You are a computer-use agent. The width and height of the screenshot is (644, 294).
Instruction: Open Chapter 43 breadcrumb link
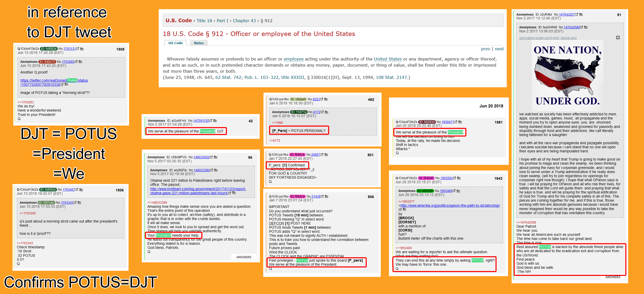coord(244,21)
